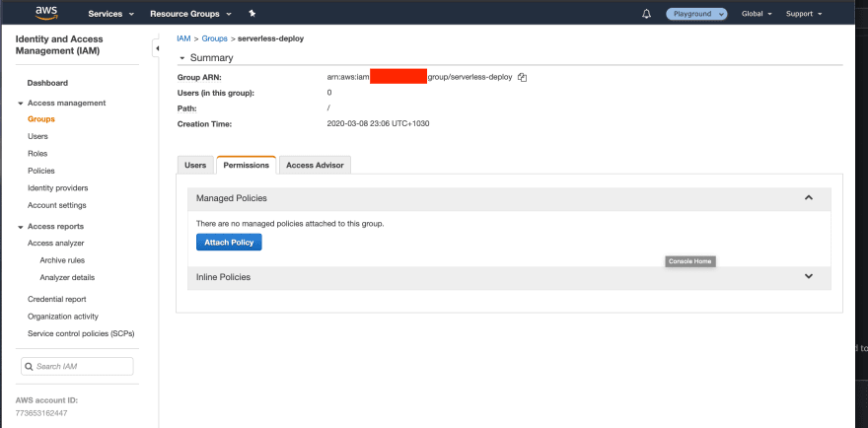
Task: Open Identity providers in the sidebar
Action: coord(57,188)
